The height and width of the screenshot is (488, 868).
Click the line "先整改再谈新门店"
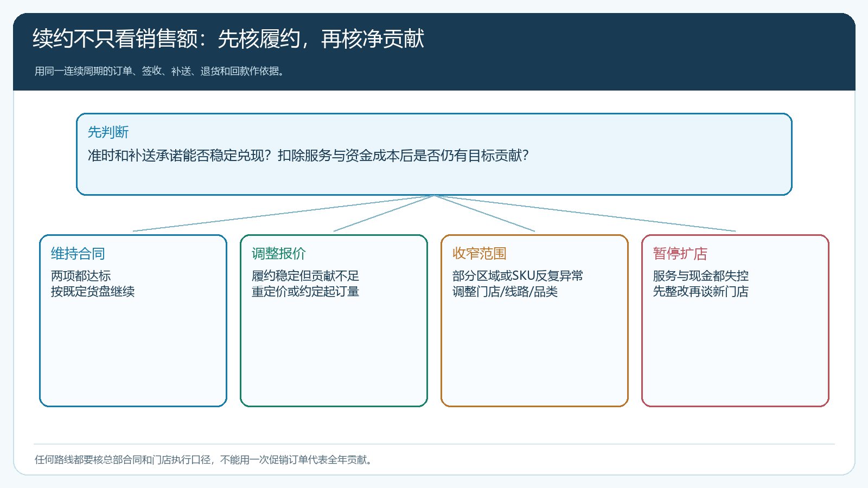coord(701,292)
